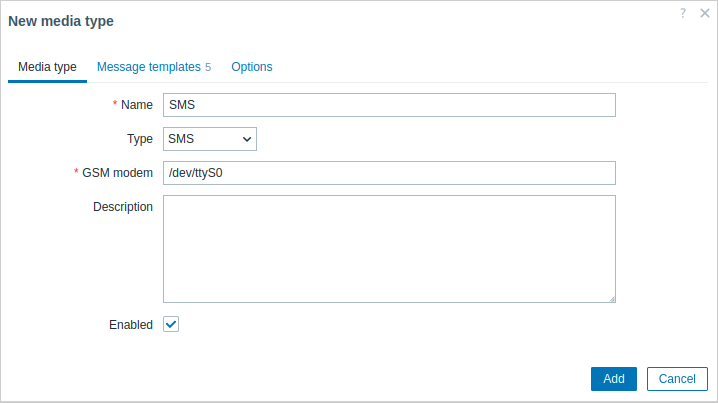
Task: Cancel the new media type form
Action: point(677,379)
